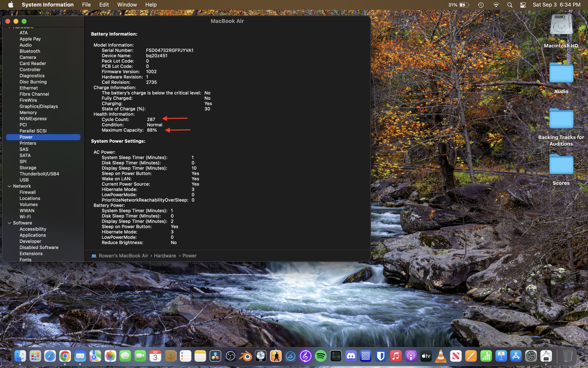
Task: Open Control Center in menu bar
Action: pos(523,5)
